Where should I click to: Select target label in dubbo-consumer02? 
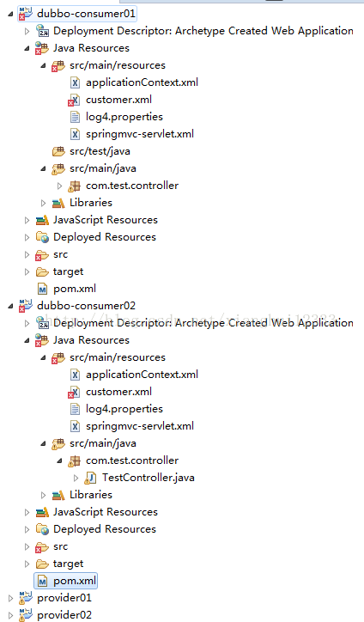pyautogui.click(x=68, y=564)
